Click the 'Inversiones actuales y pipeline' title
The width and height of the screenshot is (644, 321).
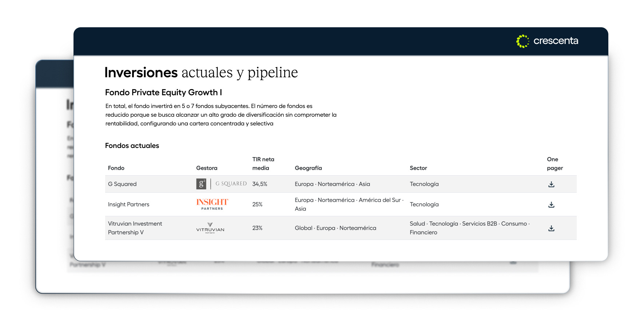point(201,72)
